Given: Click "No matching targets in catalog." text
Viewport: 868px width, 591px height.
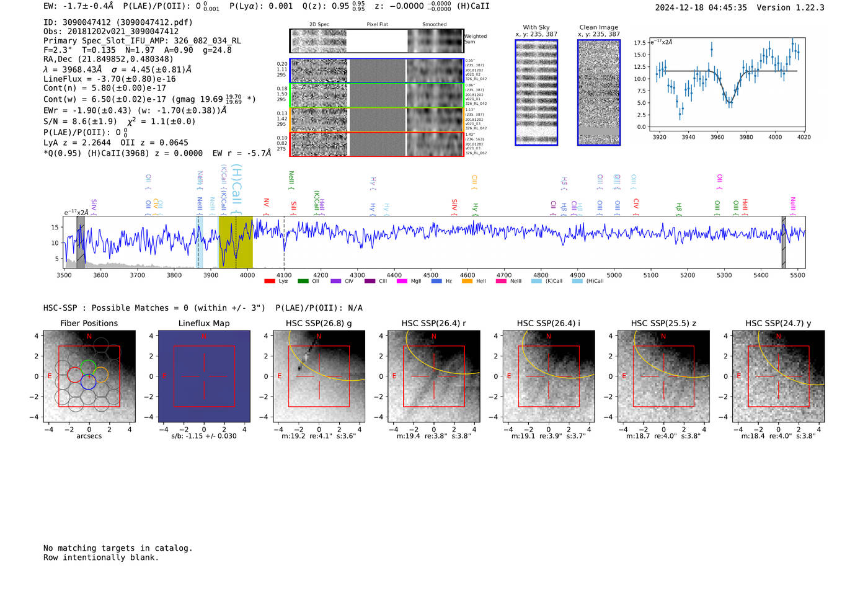Looking at the screenshot, I should (x=118, y=548).
